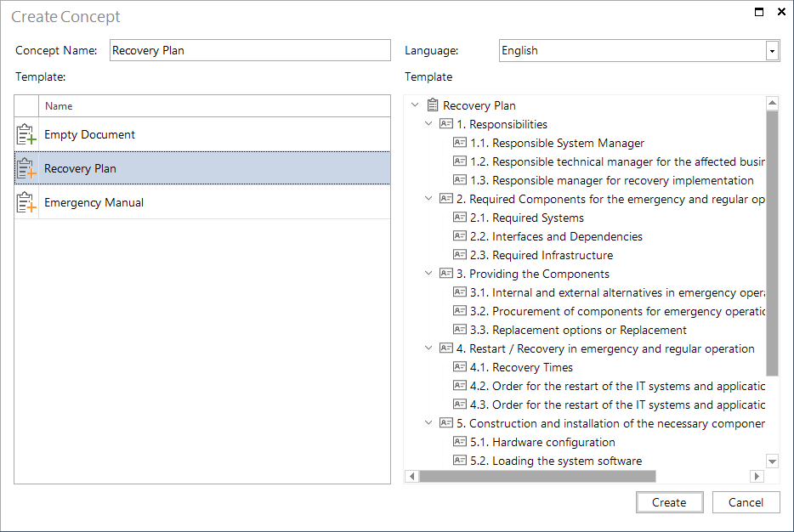The width and height of the screenshot is (794, 532).
Task: Select the Empty Document template icon
Action: pyautogui.click(x=26, y=134)
